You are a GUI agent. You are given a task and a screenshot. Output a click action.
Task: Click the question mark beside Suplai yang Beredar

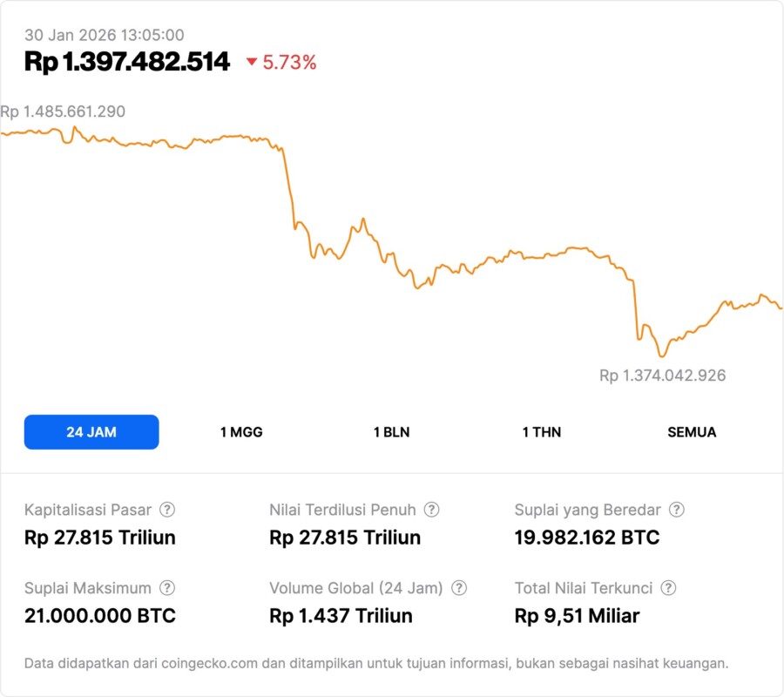click(x=676, y=510)
